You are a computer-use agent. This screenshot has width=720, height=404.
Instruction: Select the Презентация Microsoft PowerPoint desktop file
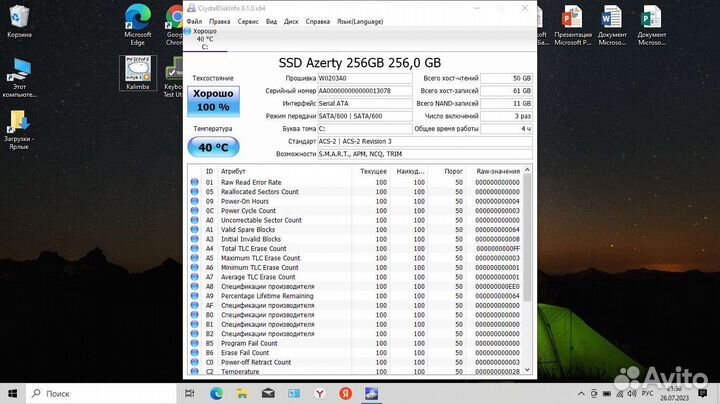(x=573, y=25)
